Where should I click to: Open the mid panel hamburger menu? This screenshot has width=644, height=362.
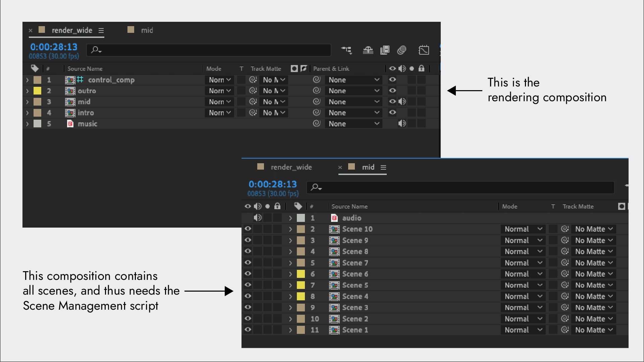point(383,167)
